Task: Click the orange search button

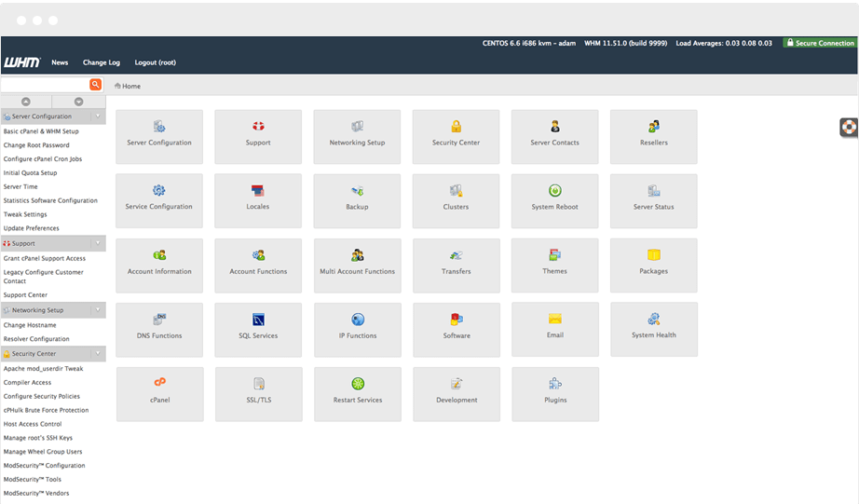Action: pyautogui.click(x=96, y=85)
